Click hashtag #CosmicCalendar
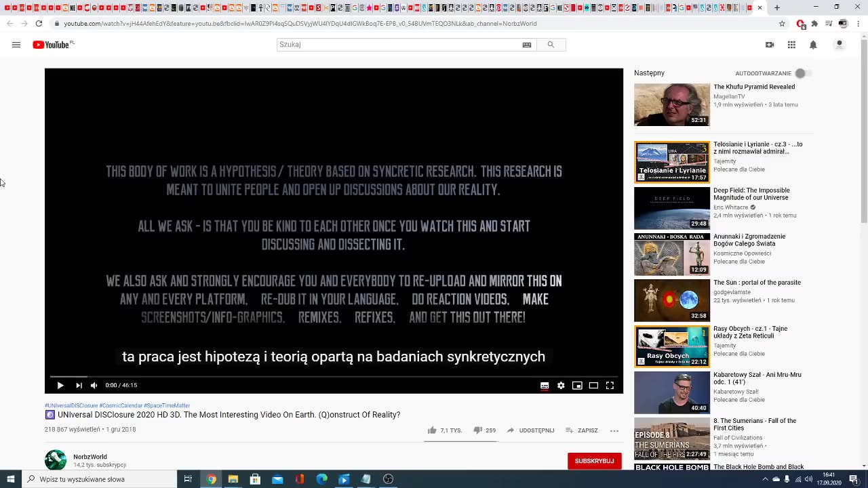 click(121, 405)
